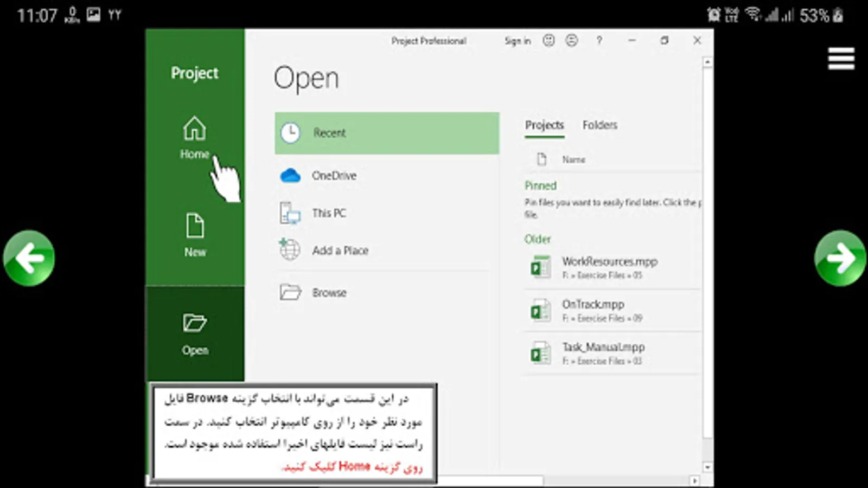Close the Project Professional window
868x488 pixels.
click(697, 40)
